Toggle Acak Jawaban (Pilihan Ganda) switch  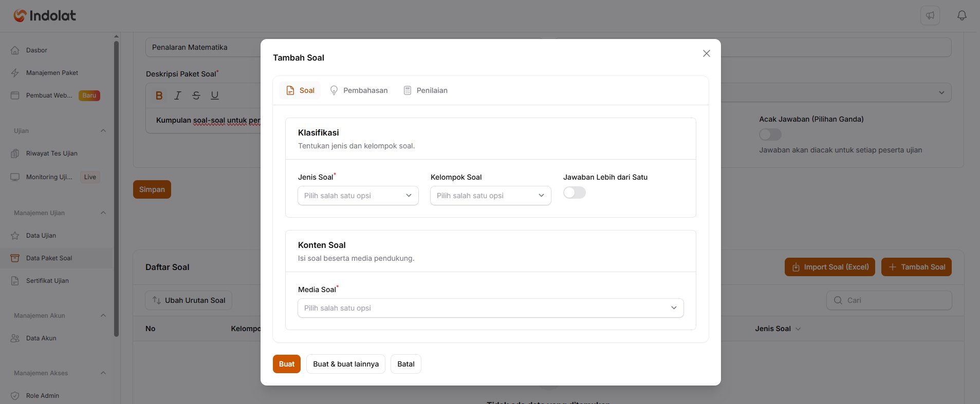(770, 134)
